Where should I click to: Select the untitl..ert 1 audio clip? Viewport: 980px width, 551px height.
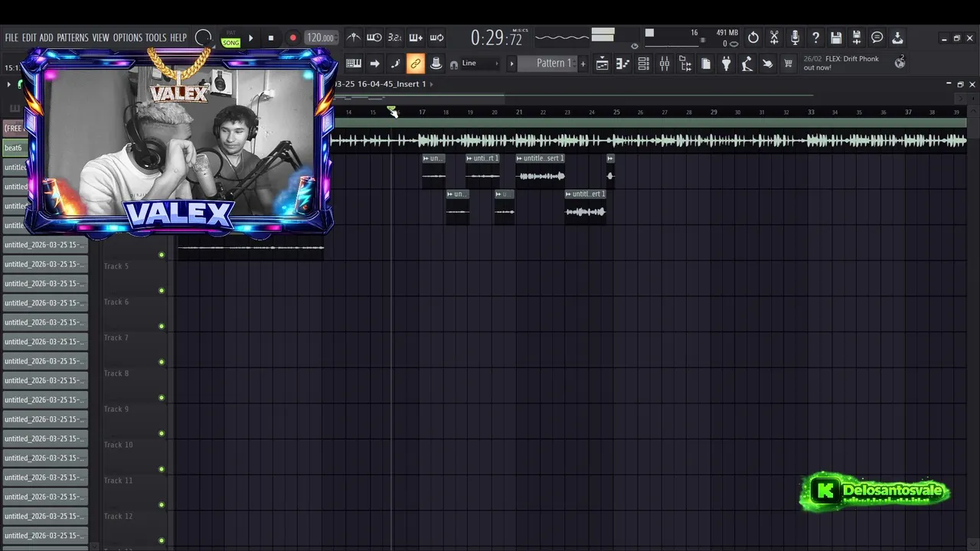(586, 205)
